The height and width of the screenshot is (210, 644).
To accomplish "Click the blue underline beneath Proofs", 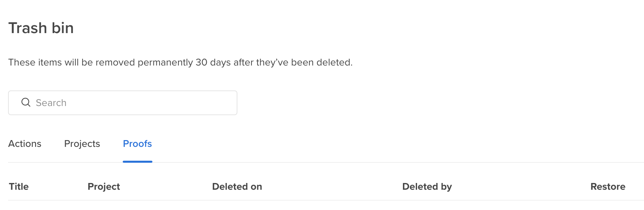I will tap(137, 162).
